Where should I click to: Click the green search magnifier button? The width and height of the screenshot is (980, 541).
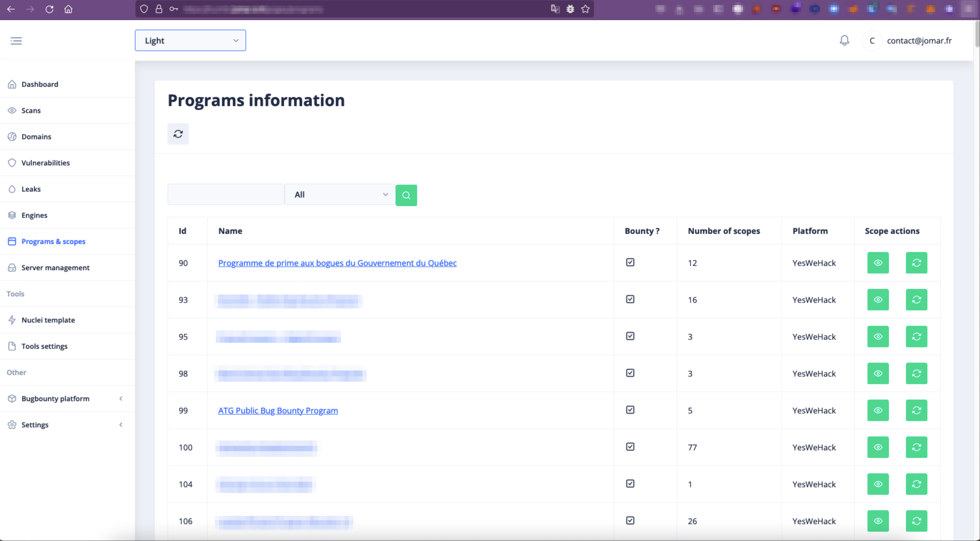[x=406, y=195]
